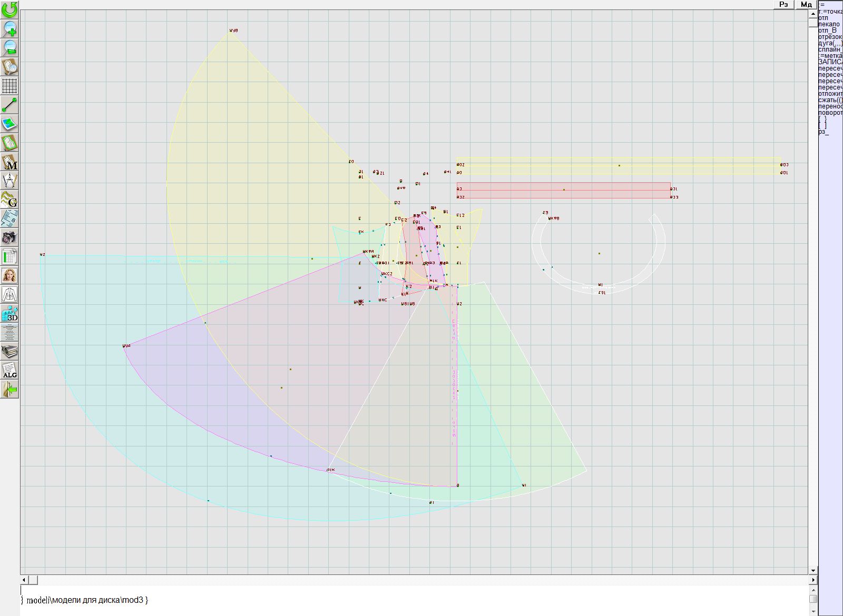Viewport: 843px width, 616px height.
Task: Select the line segment tool
Action: (9, 105)
